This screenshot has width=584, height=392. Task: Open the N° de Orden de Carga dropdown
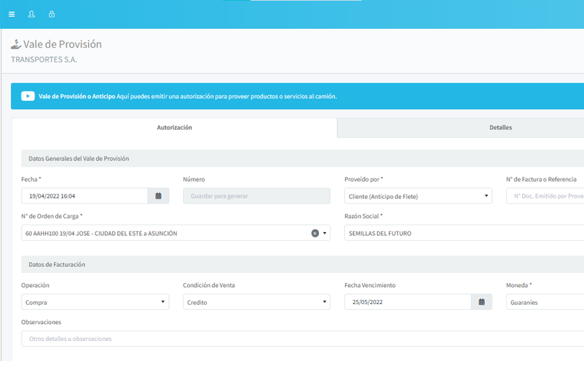(x=325, y=233)
